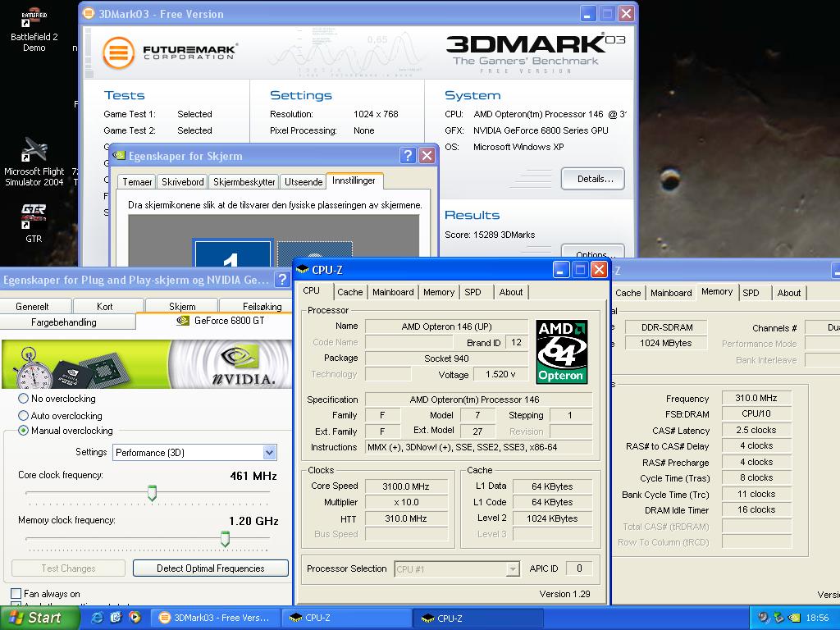This screenshot has height=630, width=840.
Task: Open the Performance (3D) settings dropdown
Action: tap(269, 453)
